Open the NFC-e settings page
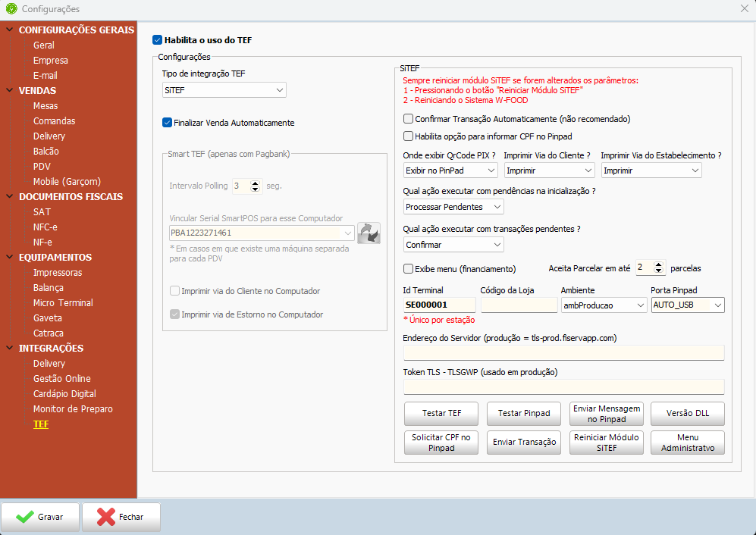Image resolution: width=756 pixels, height=535 pixels. [45, 227]
